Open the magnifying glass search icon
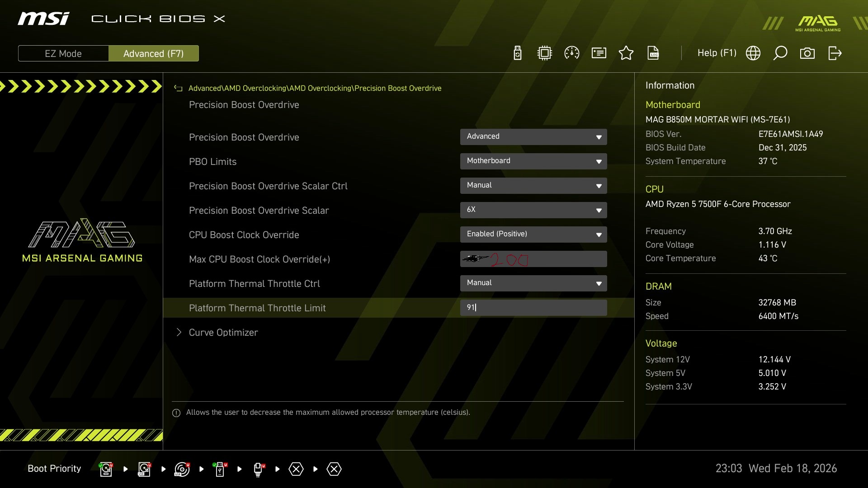The image size is (868, 488). [780, 53]
